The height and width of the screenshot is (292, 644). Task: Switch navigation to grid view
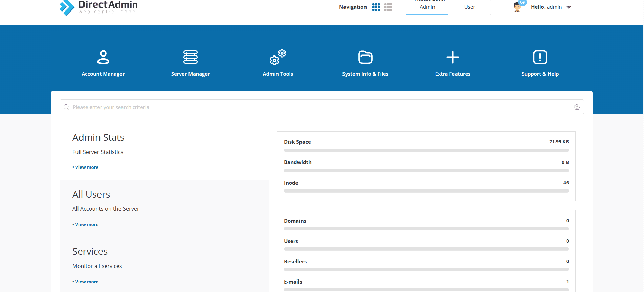(x=376, y=7)
